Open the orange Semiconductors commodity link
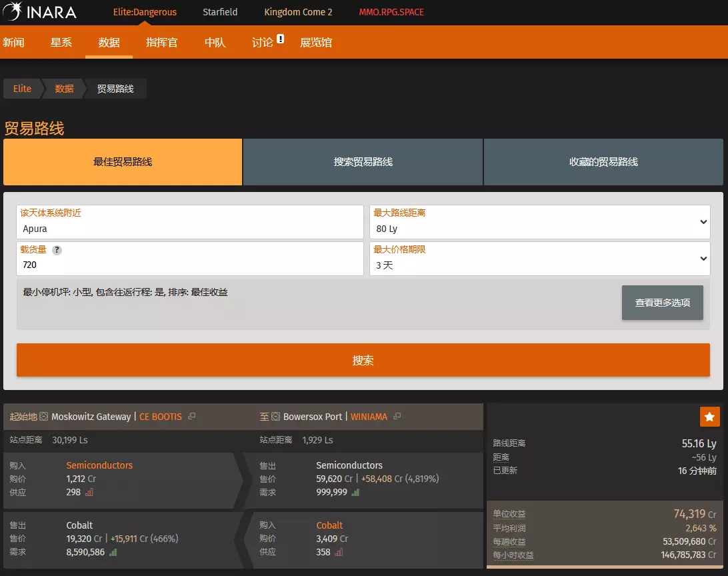Screen dimensions: 728x576 pyautogui.click(x=99, y=465)
